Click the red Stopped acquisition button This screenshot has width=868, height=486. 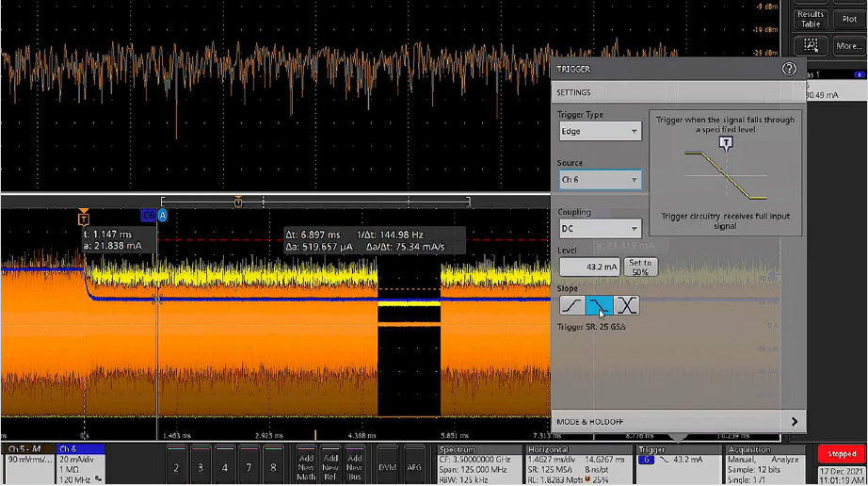click(x=841, y=454)
